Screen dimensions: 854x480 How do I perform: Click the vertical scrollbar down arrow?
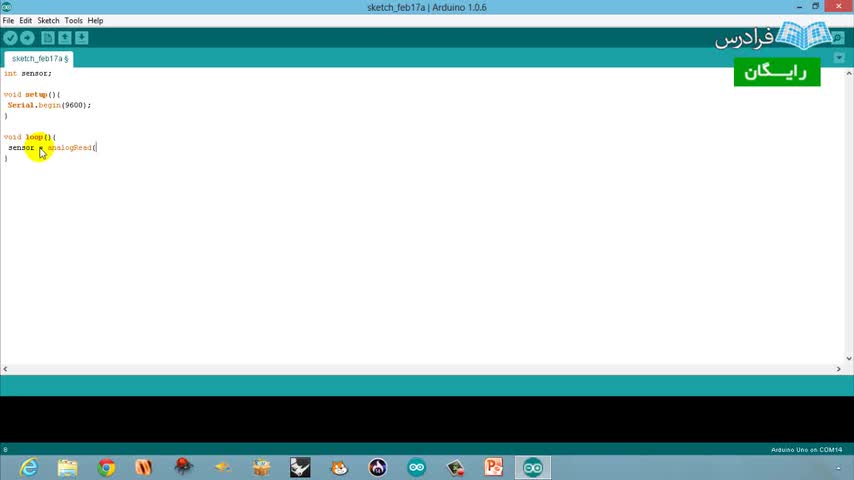[x=849, y=359]
